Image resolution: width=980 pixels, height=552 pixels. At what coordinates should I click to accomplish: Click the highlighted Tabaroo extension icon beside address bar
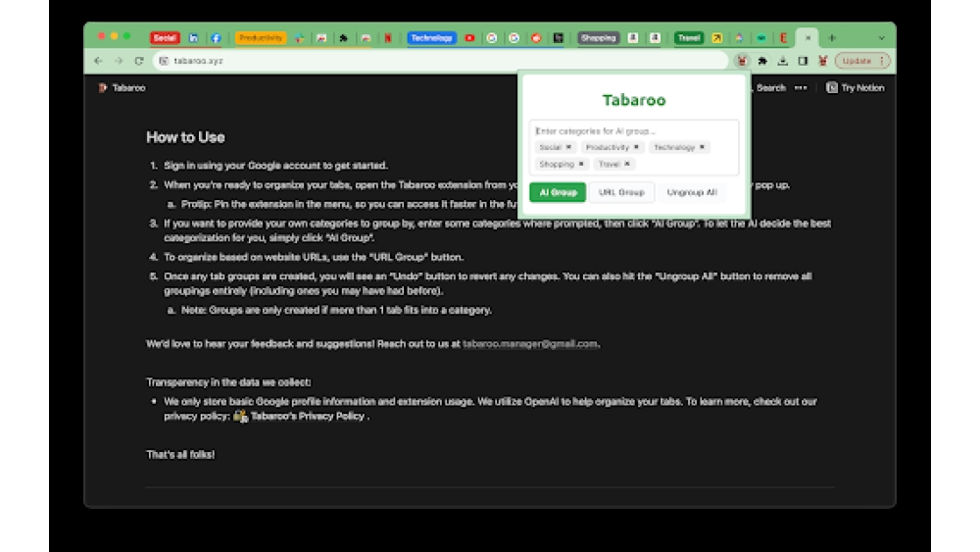click(x=742, y=61)
